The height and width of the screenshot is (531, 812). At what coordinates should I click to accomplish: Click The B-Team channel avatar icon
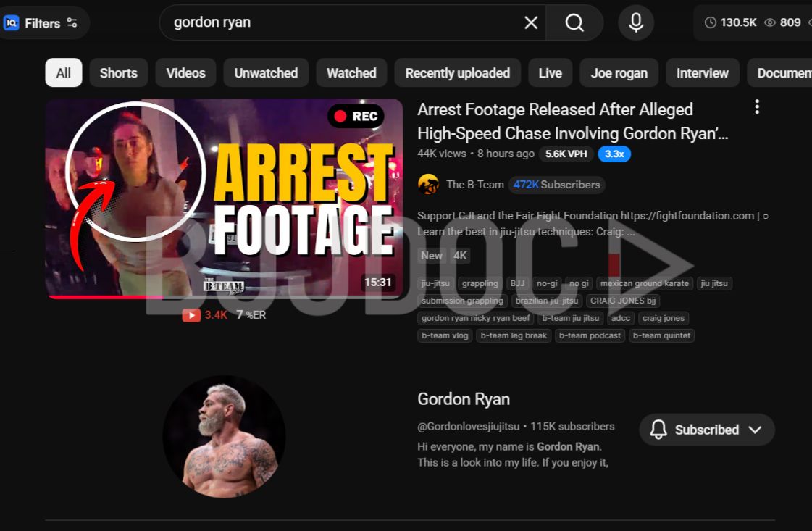[428, 185]
